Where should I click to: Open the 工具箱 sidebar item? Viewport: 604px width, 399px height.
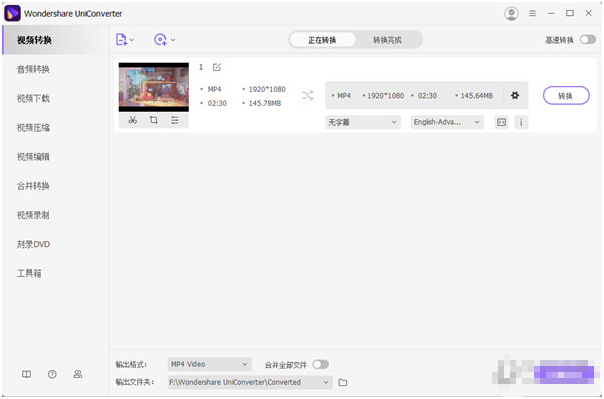55,274
